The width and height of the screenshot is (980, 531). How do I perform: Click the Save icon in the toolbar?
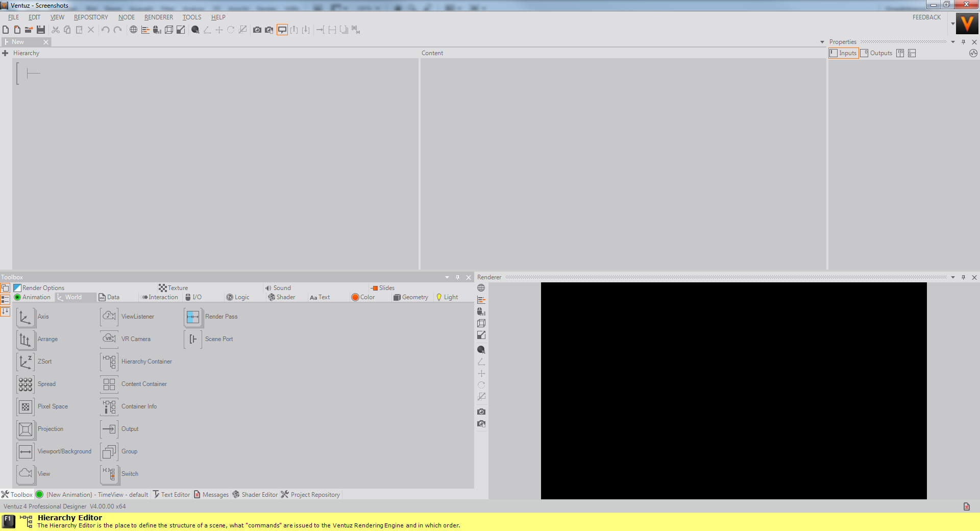[41, 30]
